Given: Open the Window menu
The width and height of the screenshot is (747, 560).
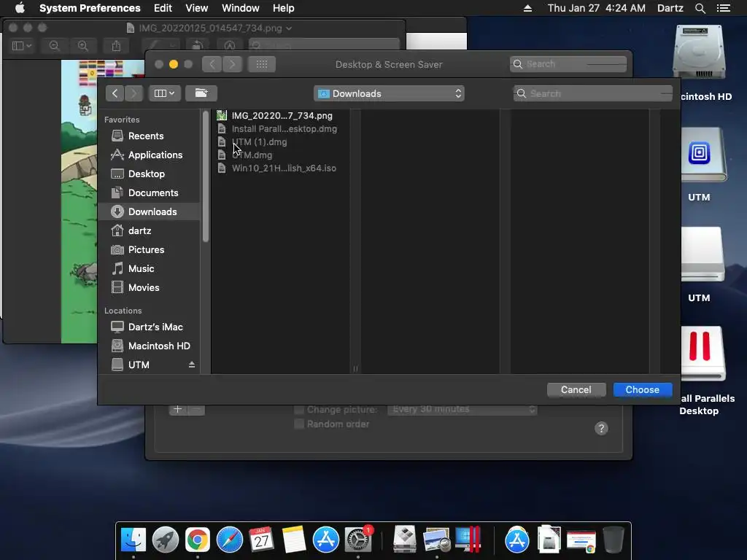Looking at the screenshot, I should point(241,8).
